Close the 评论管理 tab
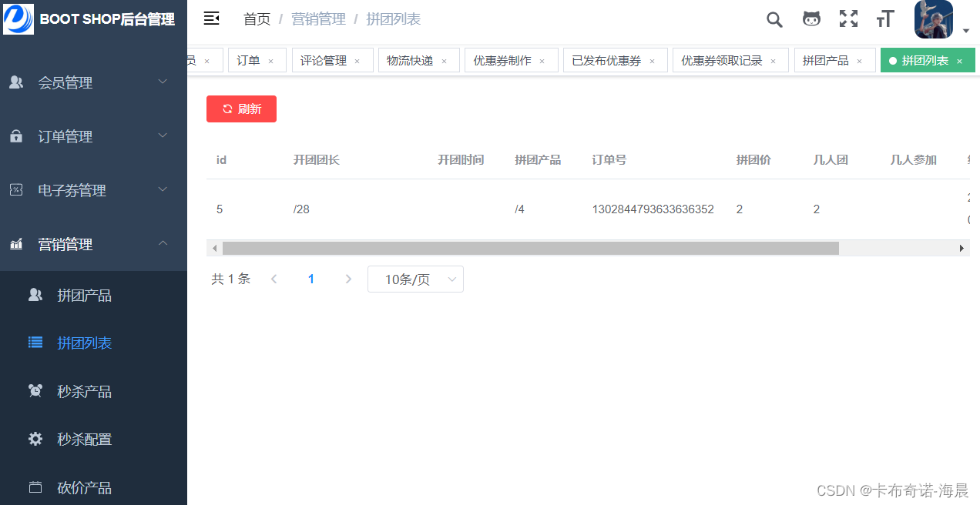 click(x=357, y=60)
